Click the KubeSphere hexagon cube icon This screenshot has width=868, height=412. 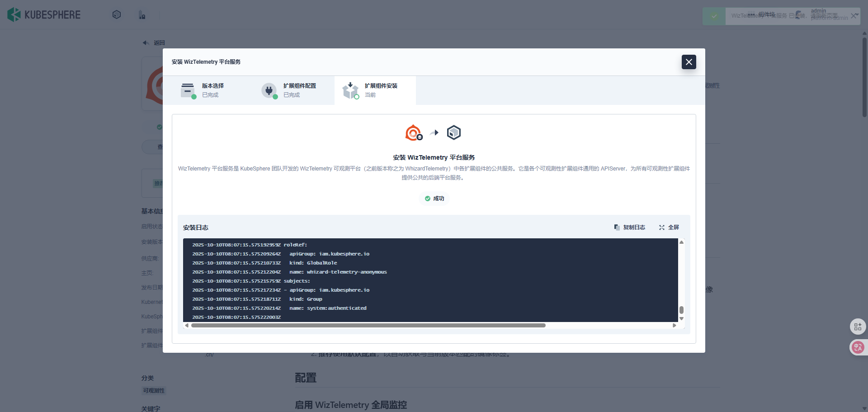453,133
